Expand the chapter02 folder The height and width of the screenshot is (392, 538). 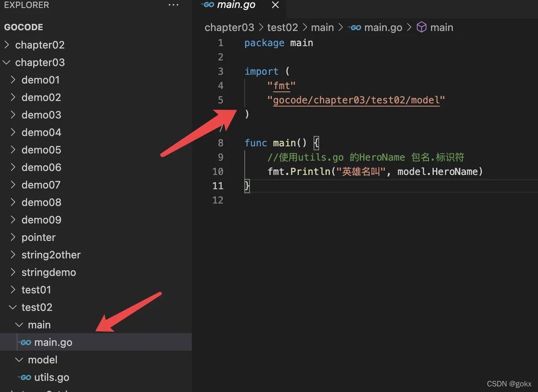(x=7, y=45)
